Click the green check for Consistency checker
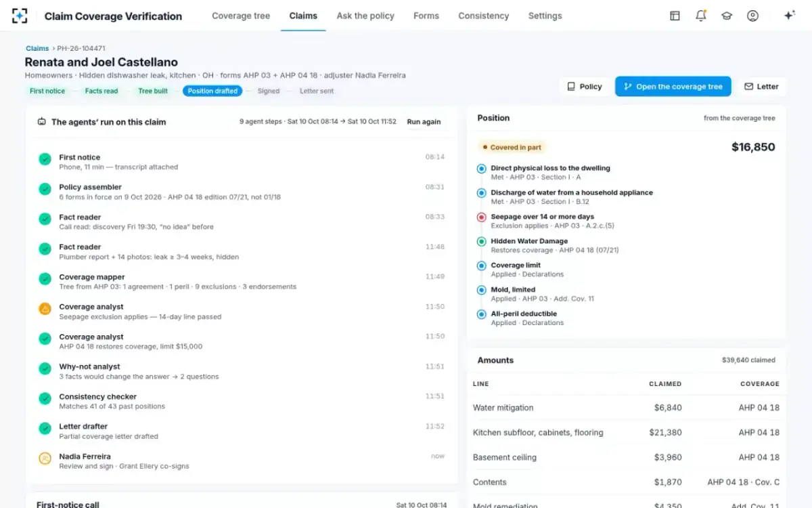 point(45,398)
